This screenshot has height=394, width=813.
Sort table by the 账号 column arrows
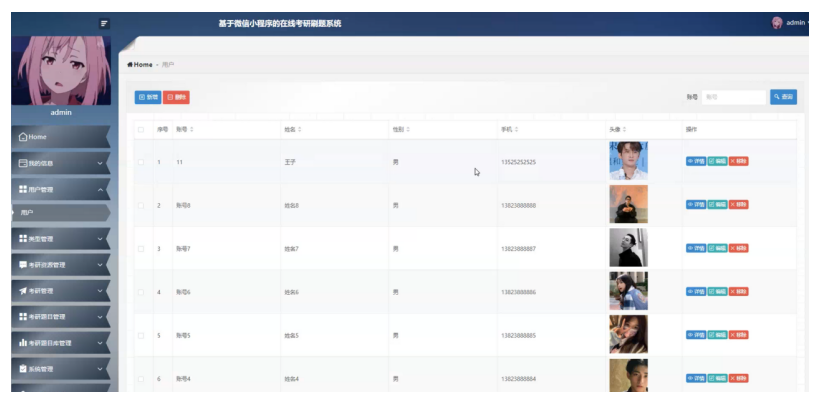pyautogui.click(x=192, y=130)
